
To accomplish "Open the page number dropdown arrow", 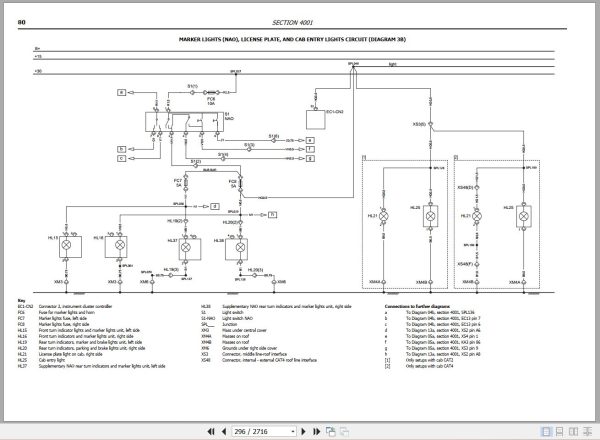I will pyautogui.click(x=293, y=432).
